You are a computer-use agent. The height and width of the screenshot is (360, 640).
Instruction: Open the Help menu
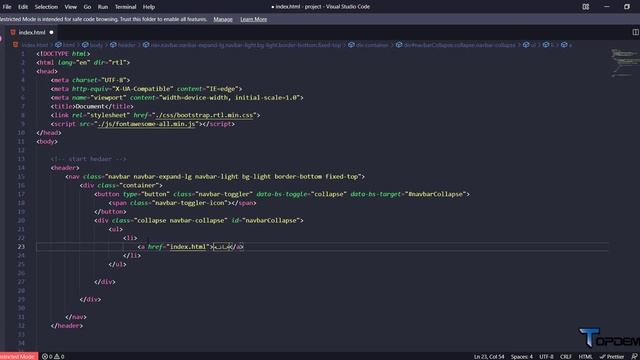(149, 7)
